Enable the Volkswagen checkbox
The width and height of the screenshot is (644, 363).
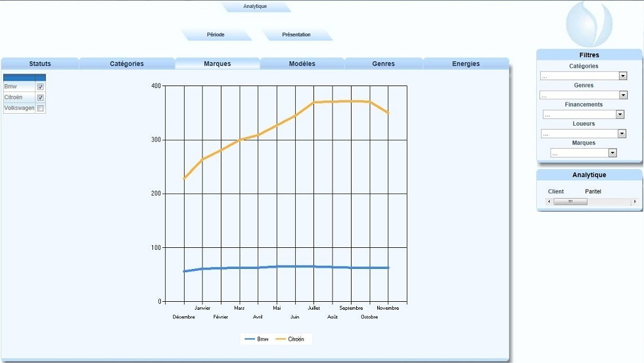(x=41, y=109)
